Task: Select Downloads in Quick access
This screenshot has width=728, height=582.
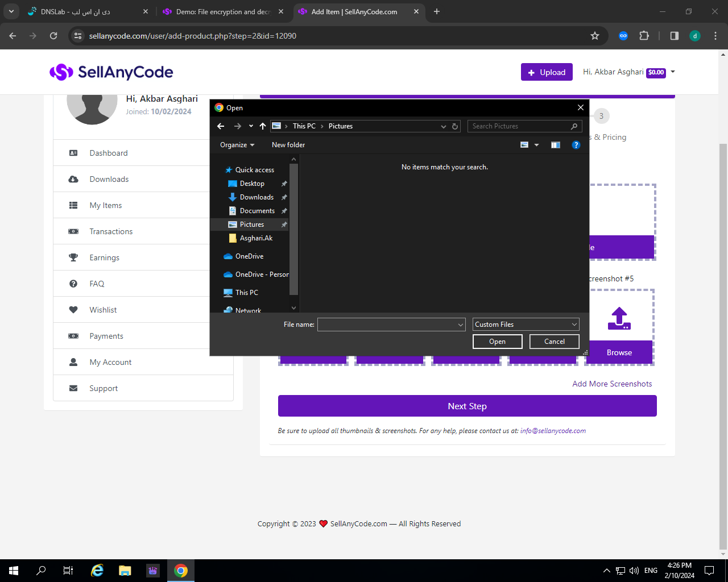Action: 257,197
